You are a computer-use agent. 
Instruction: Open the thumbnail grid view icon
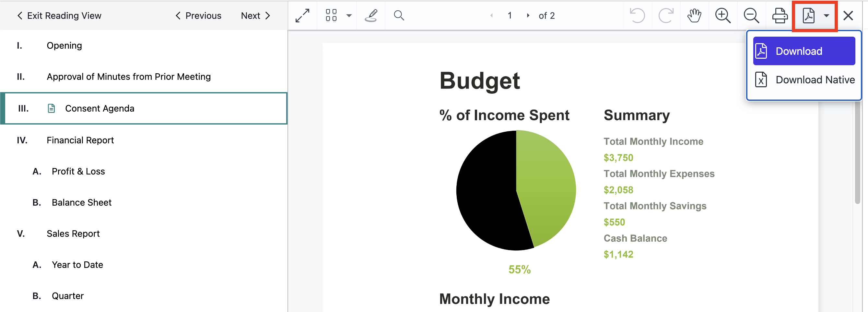pos(331,16)
